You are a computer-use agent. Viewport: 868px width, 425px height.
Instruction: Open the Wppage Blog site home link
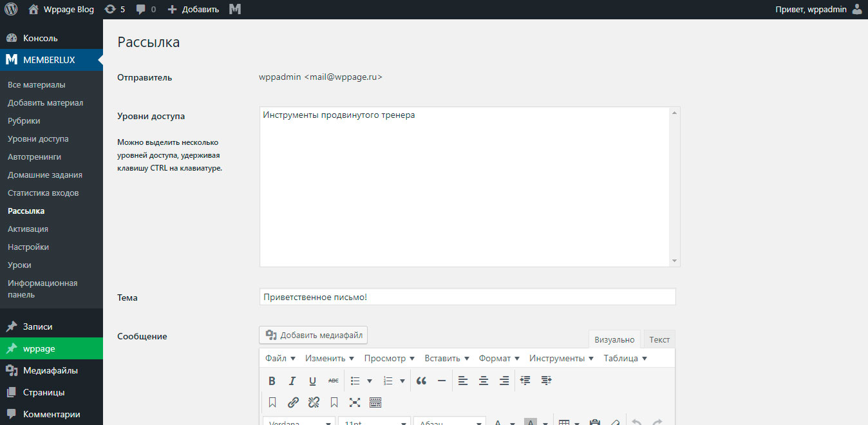point(61,10)
